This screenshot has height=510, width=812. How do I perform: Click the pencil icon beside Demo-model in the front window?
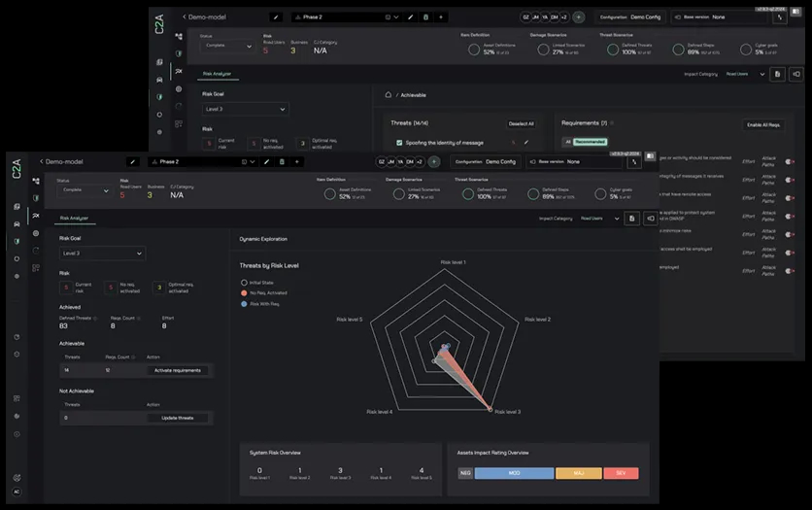click(132, 161)
